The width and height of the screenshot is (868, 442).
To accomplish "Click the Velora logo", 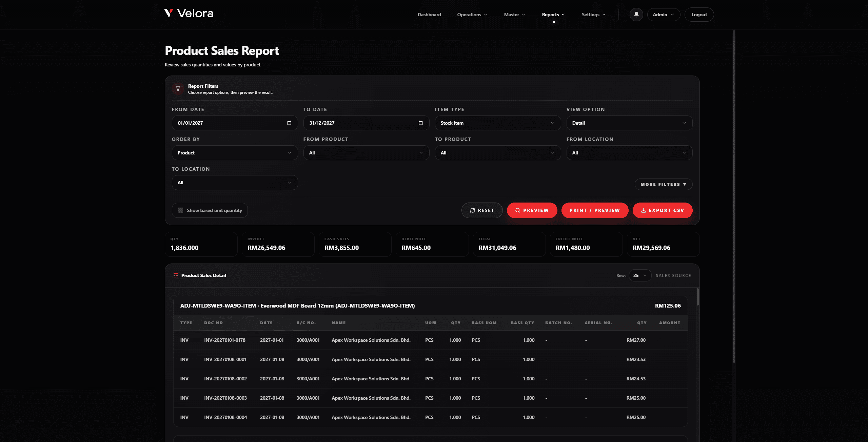I will pos(189,14).
